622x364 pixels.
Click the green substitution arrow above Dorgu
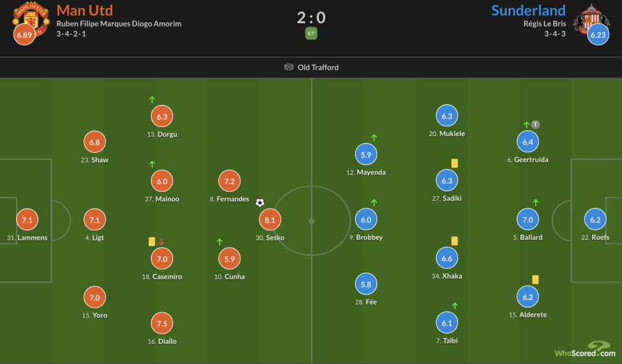pos(152,100)
